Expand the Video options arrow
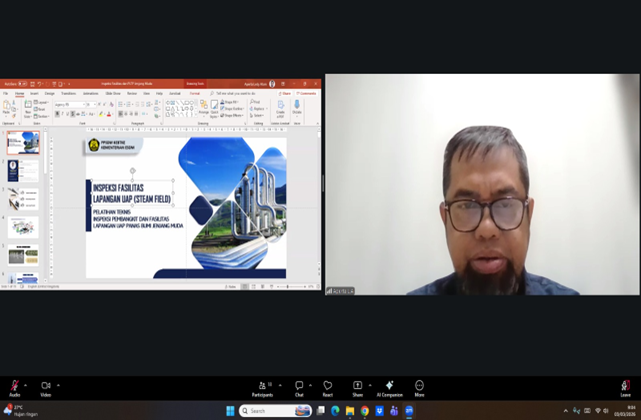This screenshot has height=420, width=641. pyautogui.click(x=58, y=385)
